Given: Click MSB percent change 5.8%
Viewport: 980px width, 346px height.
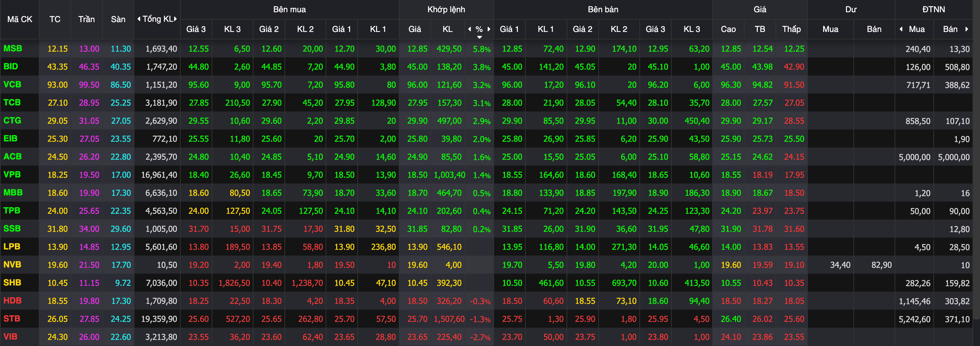Looking at the screenshot, I should point(481,49).
